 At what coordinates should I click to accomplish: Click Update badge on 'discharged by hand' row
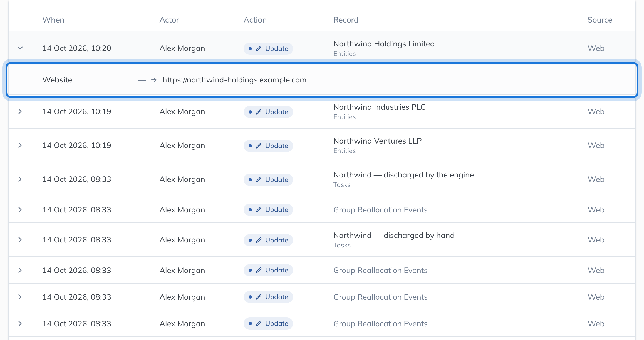click(268, 240)
